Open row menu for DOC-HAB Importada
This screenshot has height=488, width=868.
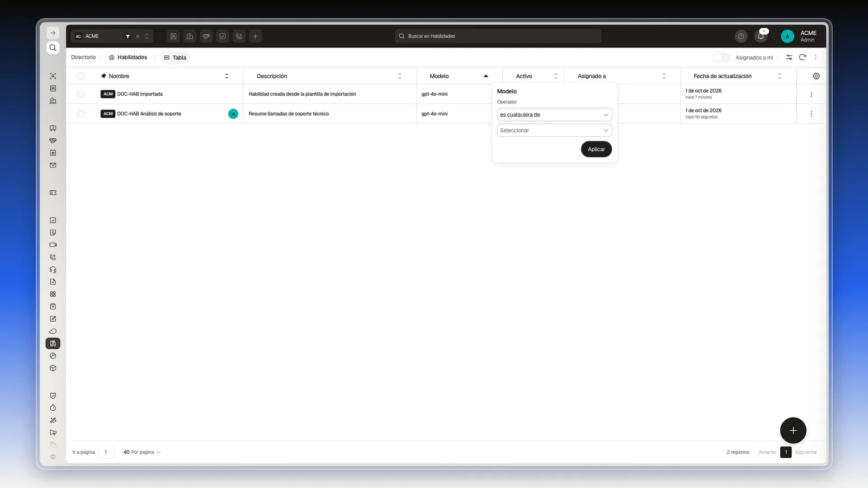tap(811, 94)
